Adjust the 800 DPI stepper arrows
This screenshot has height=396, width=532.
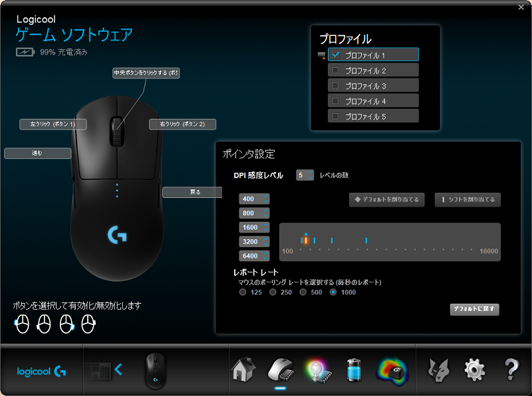click(266, 213)
